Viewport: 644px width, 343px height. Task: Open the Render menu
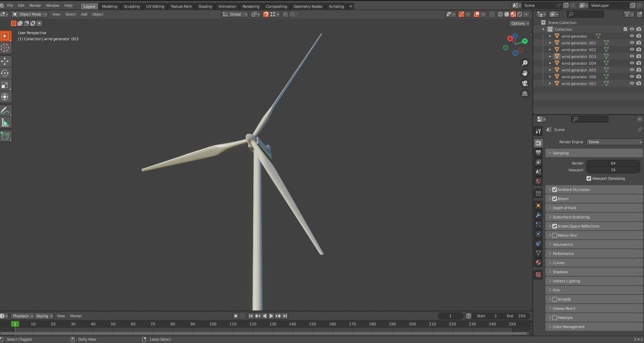coord(35,5)
